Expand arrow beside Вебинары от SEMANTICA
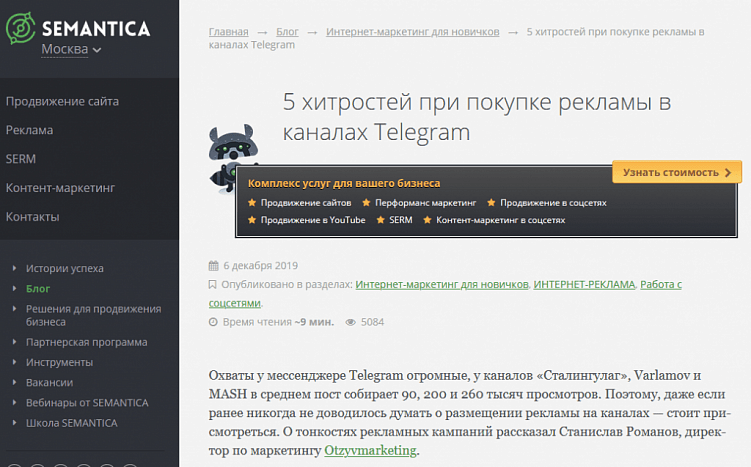This screenshot has height=467, width=751. click(x=14, y=402)
